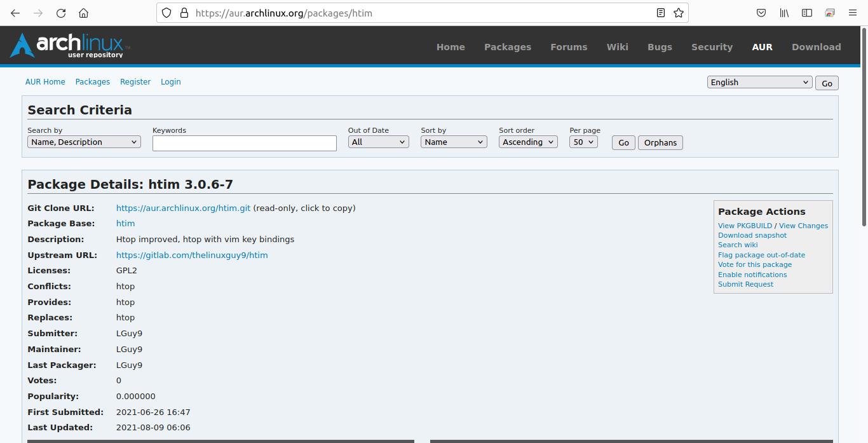
Task: Click Enable notifications link
Action: (x=752, y=275)
